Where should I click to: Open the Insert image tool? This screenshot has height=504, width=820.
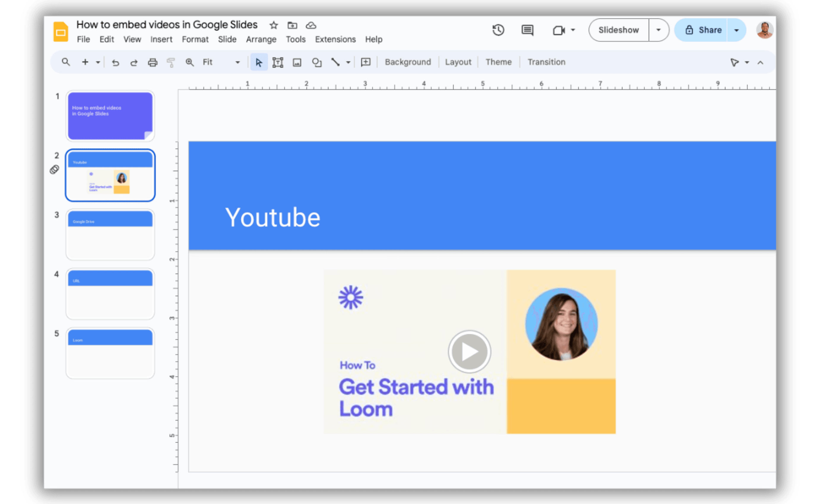[x=297, y=62]
